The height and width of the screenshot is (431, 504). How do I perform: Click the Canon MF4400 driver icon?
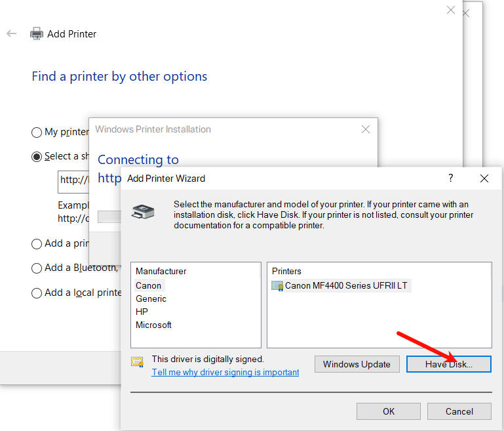click(x=277, y=286)
